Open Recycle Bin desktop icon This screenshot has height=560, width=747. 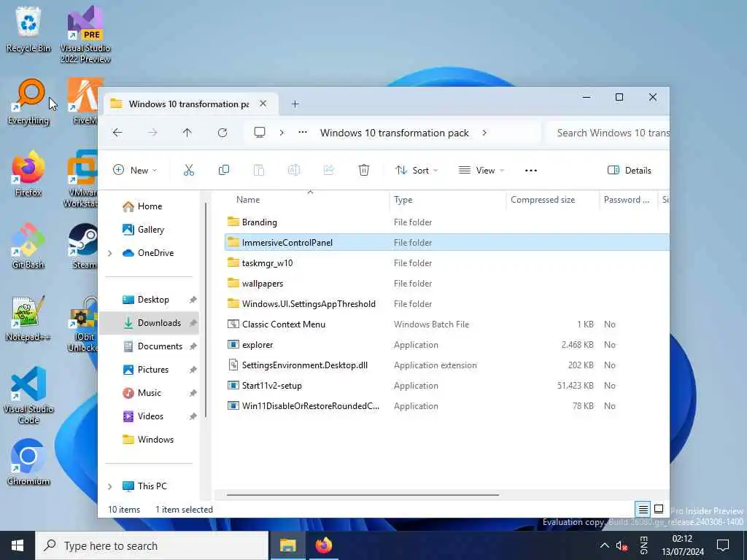click(x=28, y=29)
